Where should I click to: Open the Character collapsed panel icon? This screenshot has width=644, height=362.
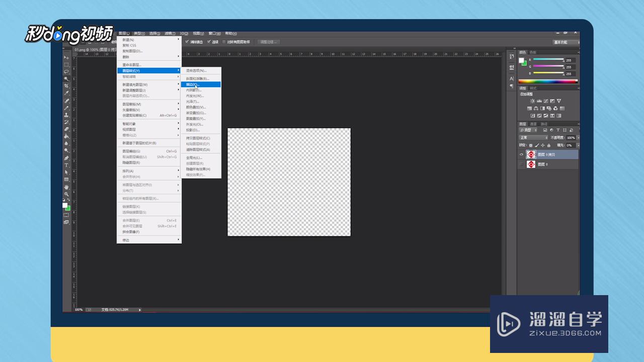coord(512,78)
